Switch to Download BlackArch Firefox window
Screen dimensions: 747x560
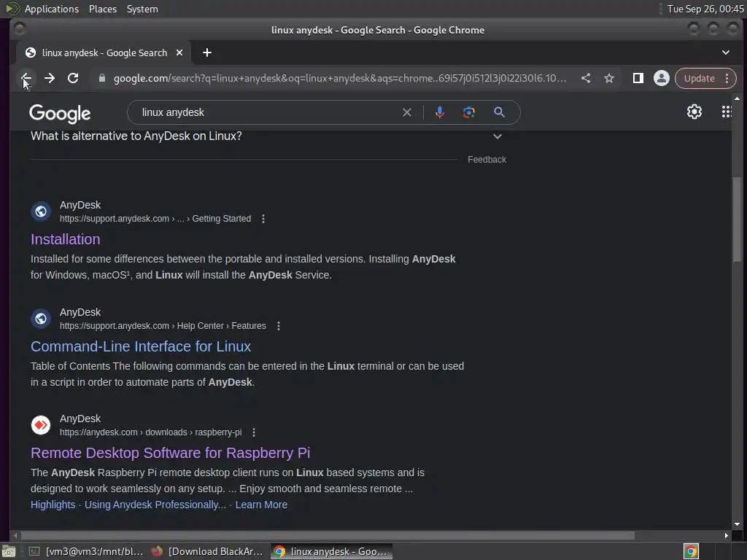pyautogui.click(x=207, y=551)
